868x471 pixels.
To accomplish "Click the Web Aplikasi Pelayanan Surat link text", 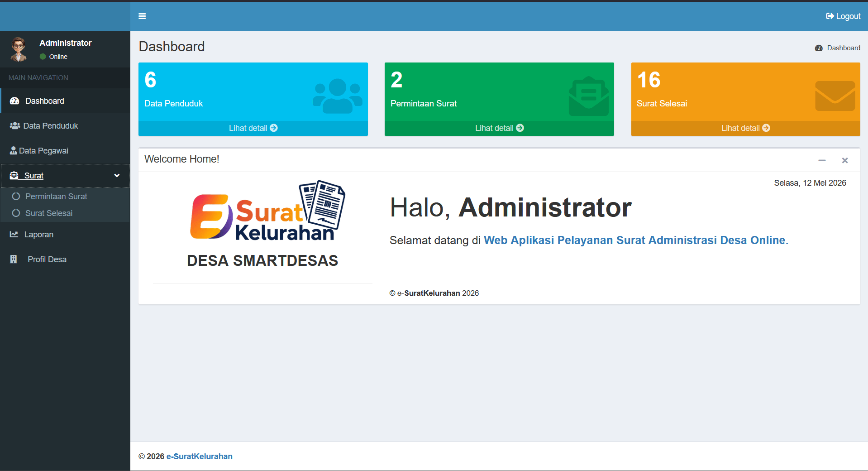I will [x=636, y=240].
